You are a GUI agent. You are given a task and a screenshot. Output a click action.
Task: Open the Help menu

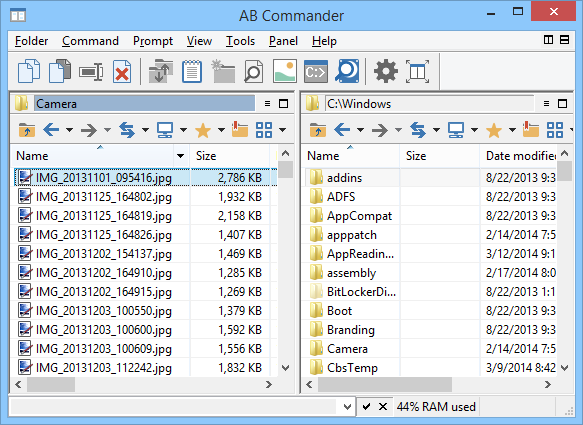pos(324,41)
